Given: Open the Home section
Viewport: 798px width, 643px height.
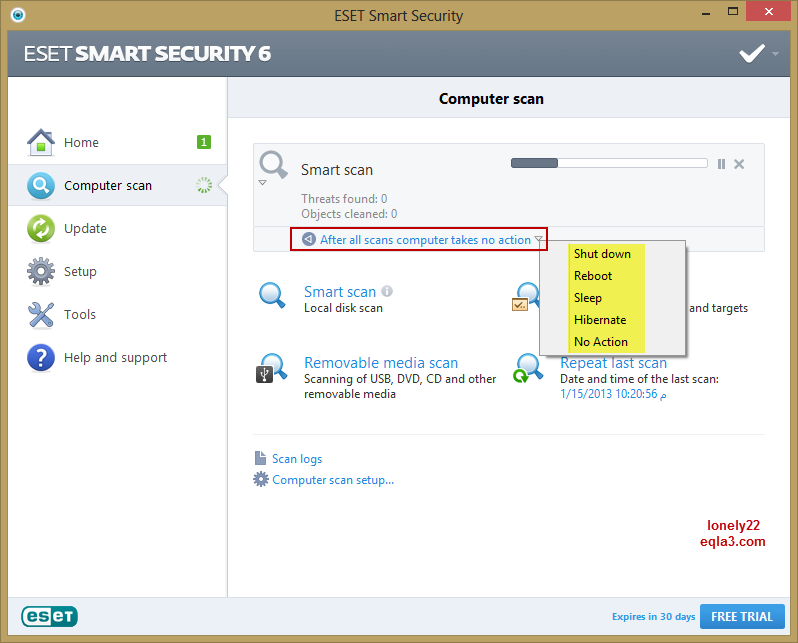Looking at the screenshot, I should tap(81, 143).
